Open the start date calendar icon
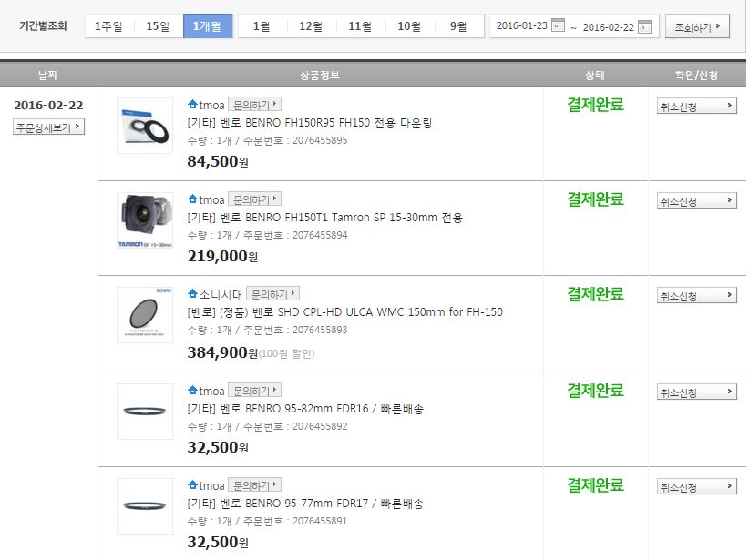Image resolution: width=750 pixels, height=560 pixels. pos(559,25)
